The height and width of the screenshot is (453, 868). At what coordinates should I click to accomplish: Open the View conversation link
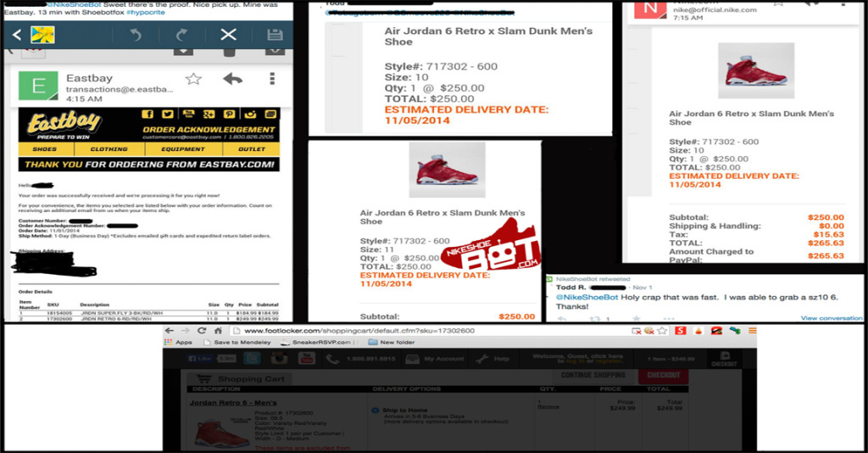[x=832, y=318]
